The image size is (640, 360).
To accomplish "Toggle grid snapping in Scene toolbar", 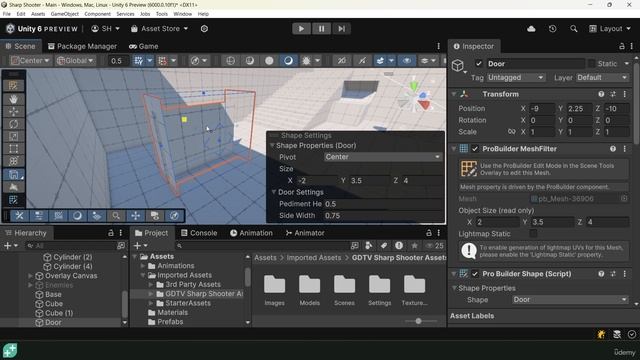I will [x=139, y=61].
